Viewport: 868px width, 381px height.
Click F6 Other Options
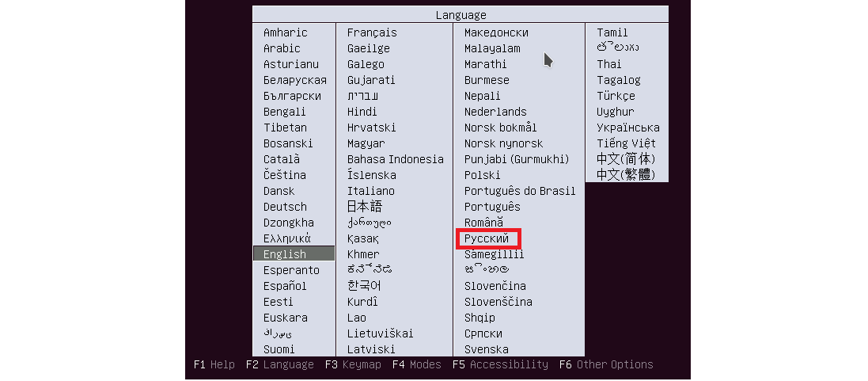pyautogui.click(x=605, y=364)
